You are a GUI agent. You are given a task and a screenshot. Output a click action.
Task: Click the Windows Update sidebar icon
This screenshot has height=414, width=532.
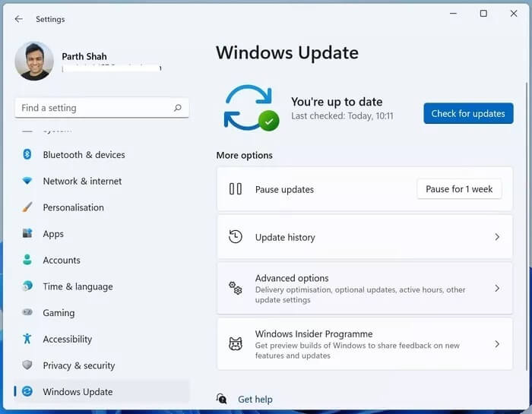(x=27, y=391)
